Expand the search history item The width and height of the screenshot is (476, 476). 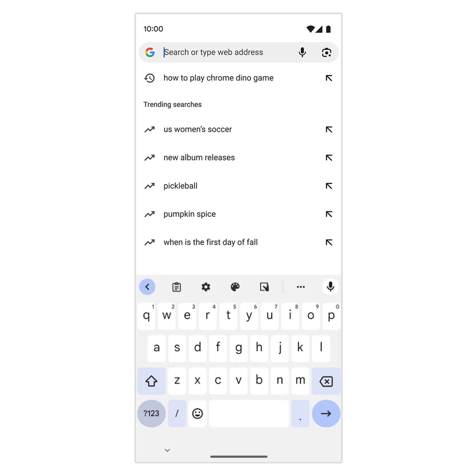point(328,78)
